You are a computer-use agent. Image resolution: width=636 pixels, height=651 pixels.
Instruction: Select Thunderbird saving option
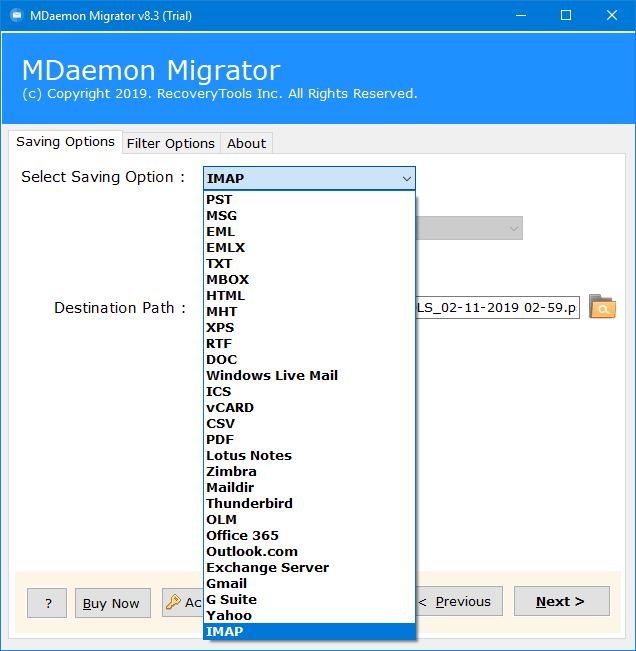tap(309, 504)
